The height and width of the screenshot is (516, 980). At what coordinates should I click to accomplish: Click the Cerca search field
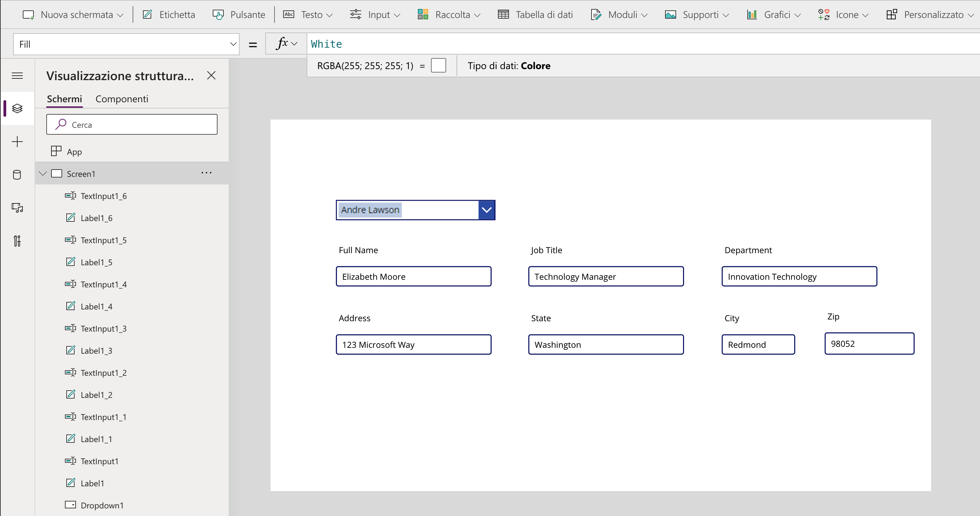pyautogui.click(x=132, y=124)
